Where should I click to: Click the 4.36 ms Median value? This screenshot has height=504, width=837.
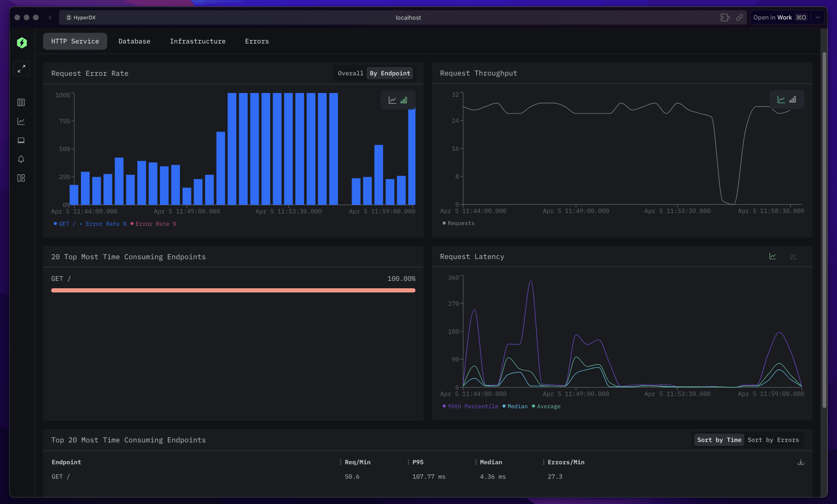pyautogui.click(x=493, y=477)
